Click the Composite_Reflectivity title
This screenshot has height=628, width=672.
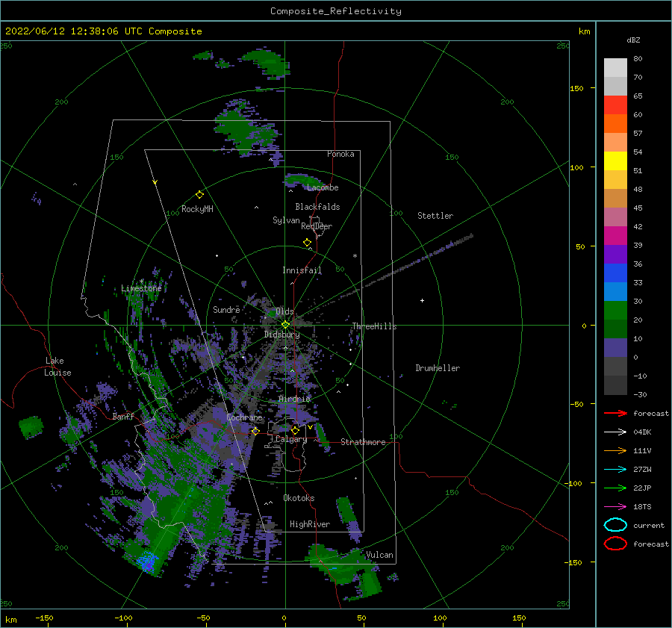[x=336, y=11]
